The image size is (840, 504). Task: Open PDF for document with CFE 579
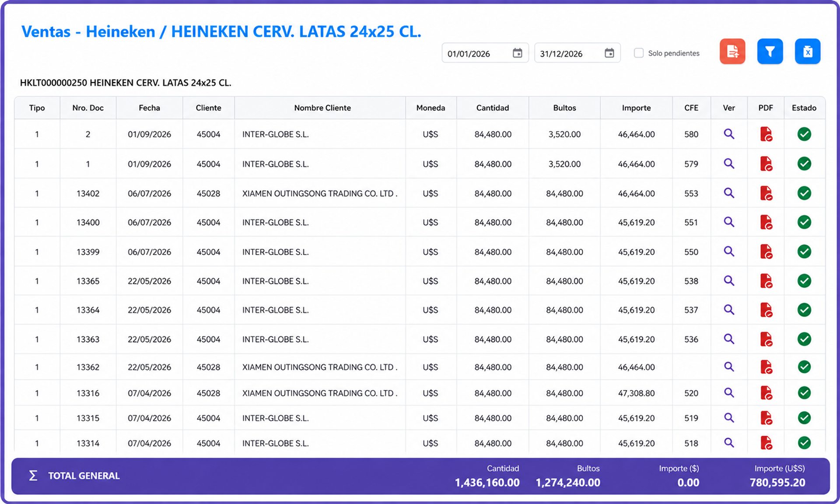click(766, 164)
